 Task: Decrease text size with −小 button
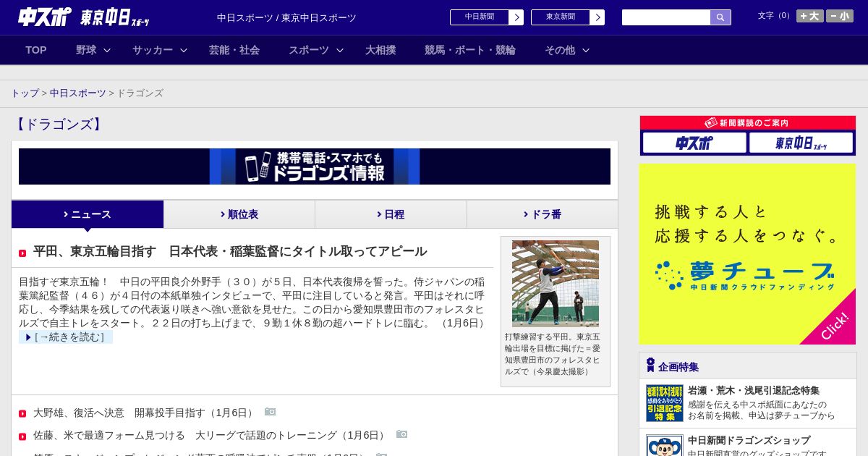[840, 16]
